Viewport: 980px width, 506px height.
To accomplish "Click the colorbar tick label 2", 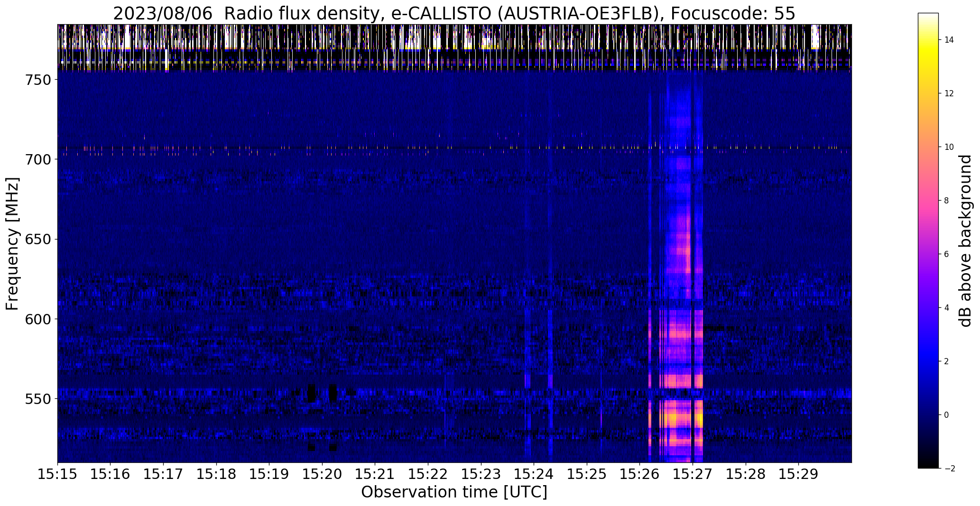I will [947, 361].
